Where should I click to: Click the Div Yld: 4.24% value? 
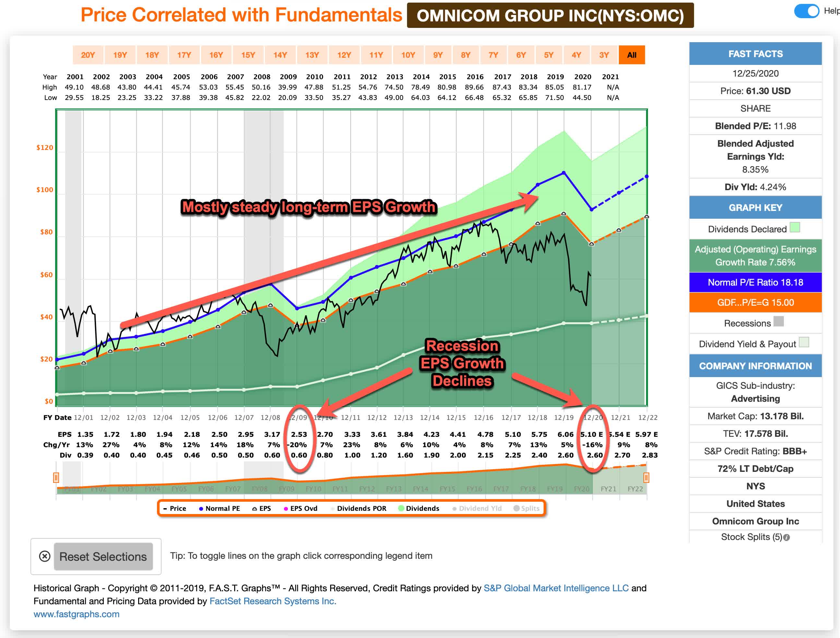(x=755, y=187)
